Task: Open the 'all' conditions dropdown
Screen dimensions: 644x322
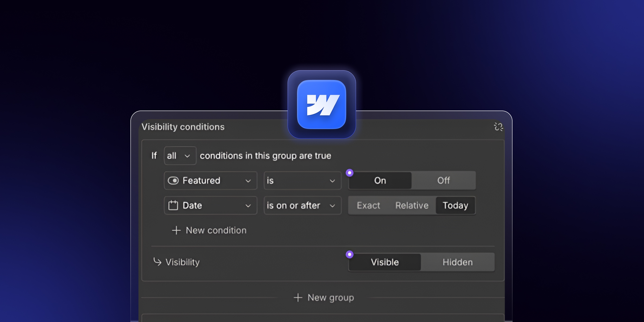Action: pos(180,156)
